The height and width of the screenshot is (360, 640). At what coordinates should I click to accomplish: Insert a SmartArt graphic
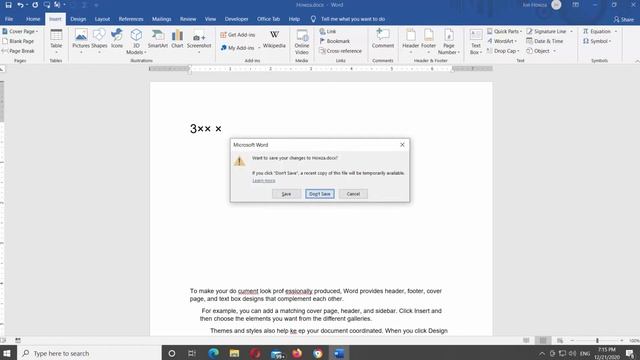click(x=158, y=39)
